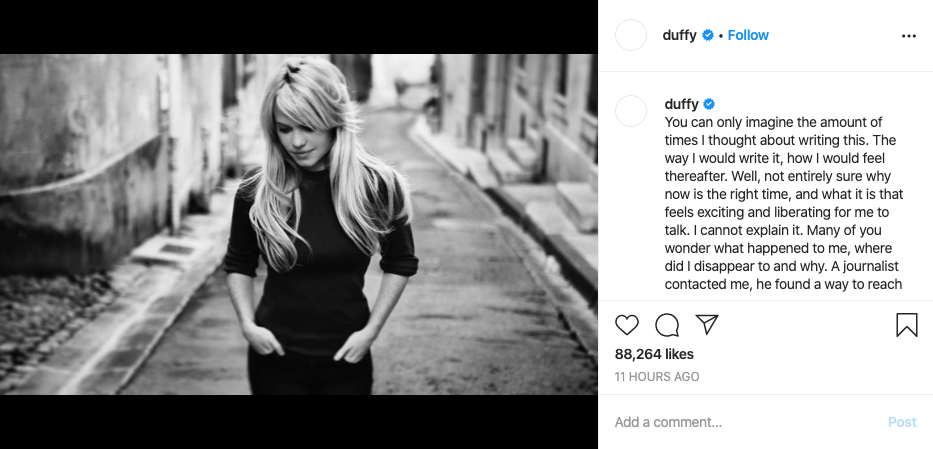Click the avatar beside the caption
Viewport: 933px width, 449px height.
pos(631,111)
